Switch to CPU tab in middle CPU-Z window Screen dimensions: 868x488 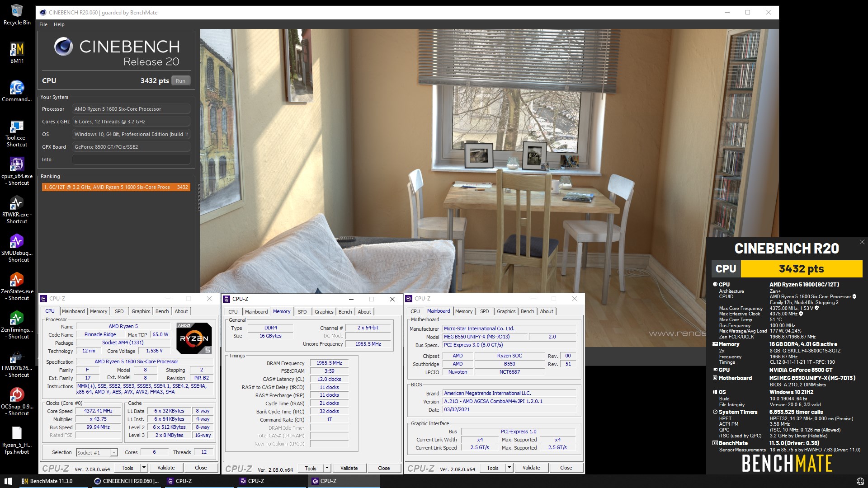click(233, 312)
